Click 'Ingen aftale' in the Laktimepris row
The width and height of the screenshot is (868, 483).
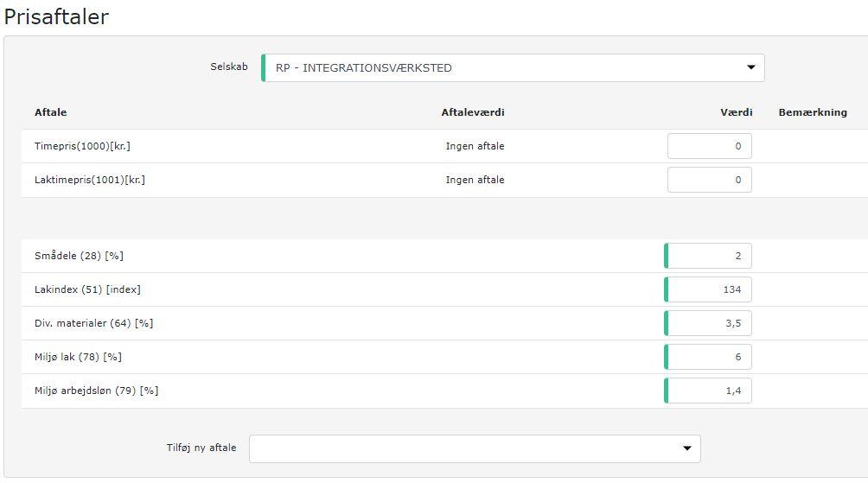click(475, 180)
